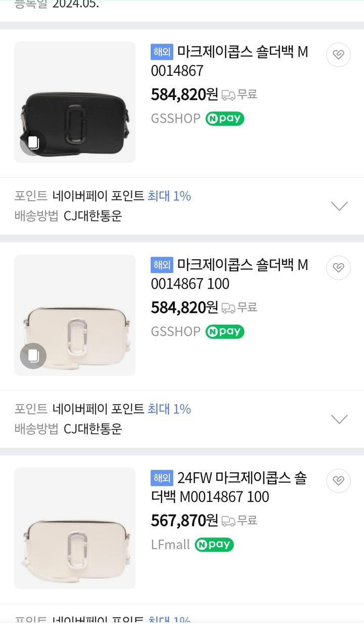Expand point details under first black bag listing
Viewport: 364px width, 627px height.
pos(339,206)
